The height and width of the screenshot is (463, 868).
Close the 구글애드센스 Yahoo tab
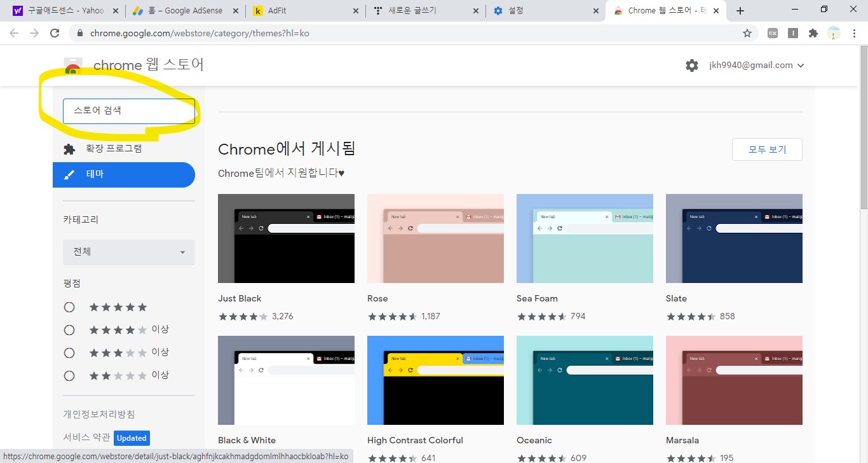coord(115,11)
